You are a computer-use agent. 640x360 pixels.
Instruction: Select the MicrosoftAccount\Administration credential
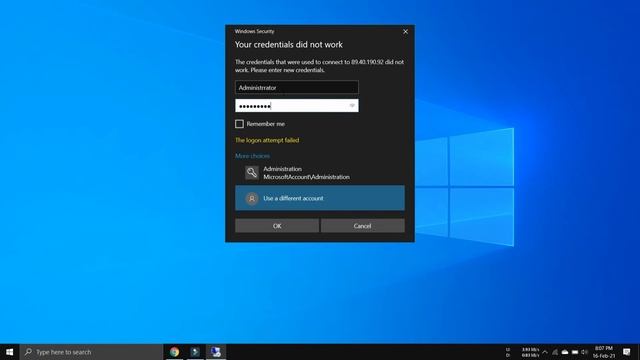pyautogui.click(x=320, y=173)
